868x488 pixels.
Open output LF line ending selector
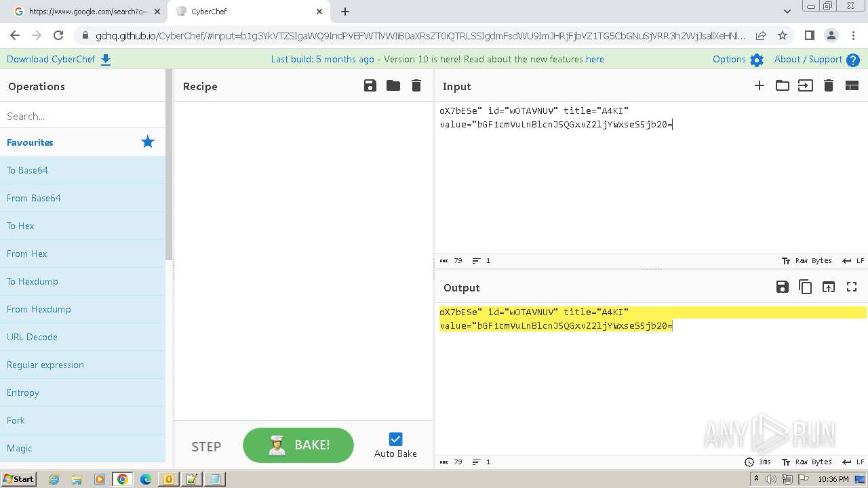pyautogui.click(x=853, y=462)
